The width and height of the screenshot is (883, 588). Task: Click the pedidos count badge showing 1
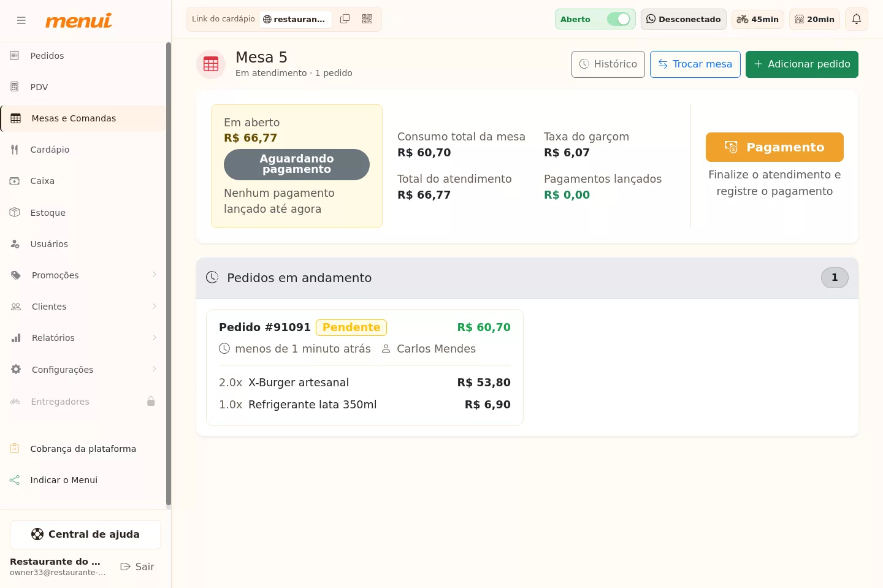coord(835,278)
